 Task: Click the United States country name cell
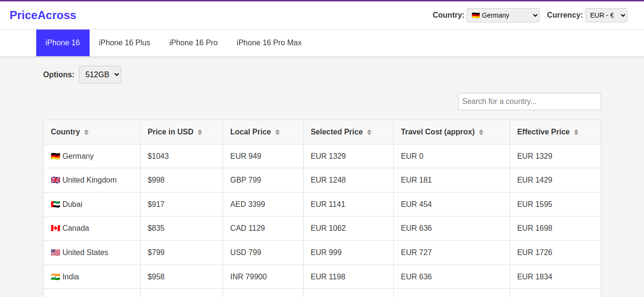[92, 253]
